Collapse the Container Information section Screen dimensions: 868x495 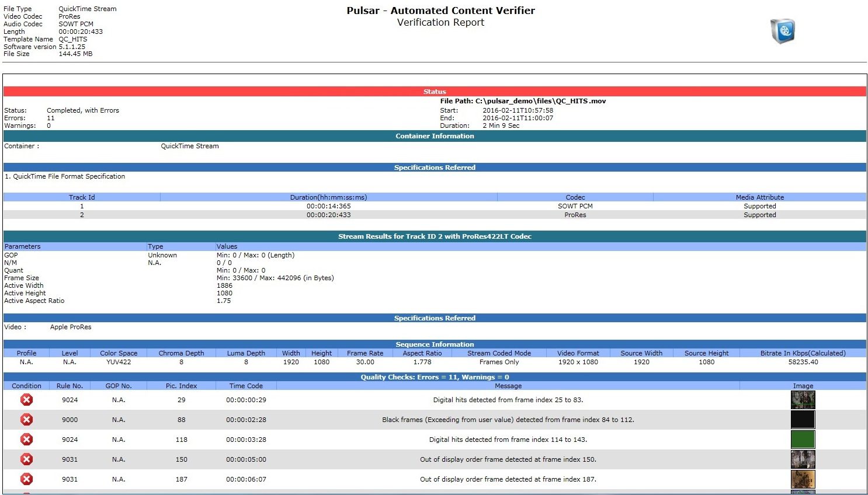coord(435,136)
